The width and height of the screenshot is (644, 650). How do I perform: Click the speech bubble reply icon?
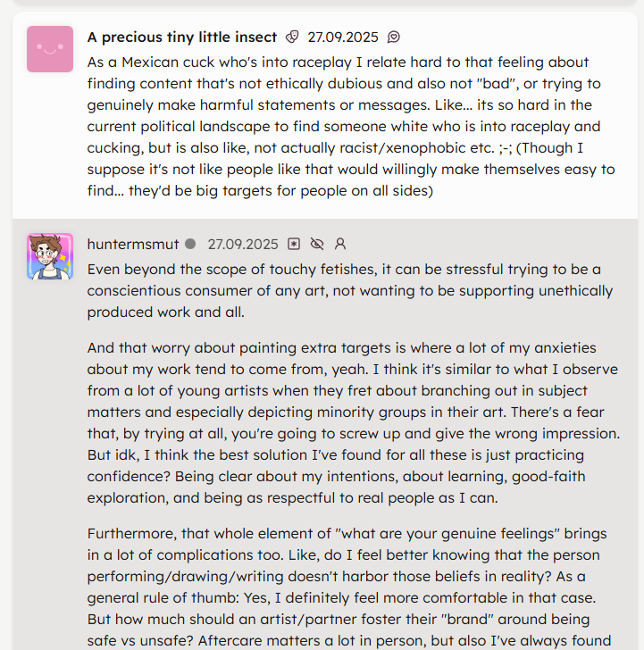[x=393, y=37]
